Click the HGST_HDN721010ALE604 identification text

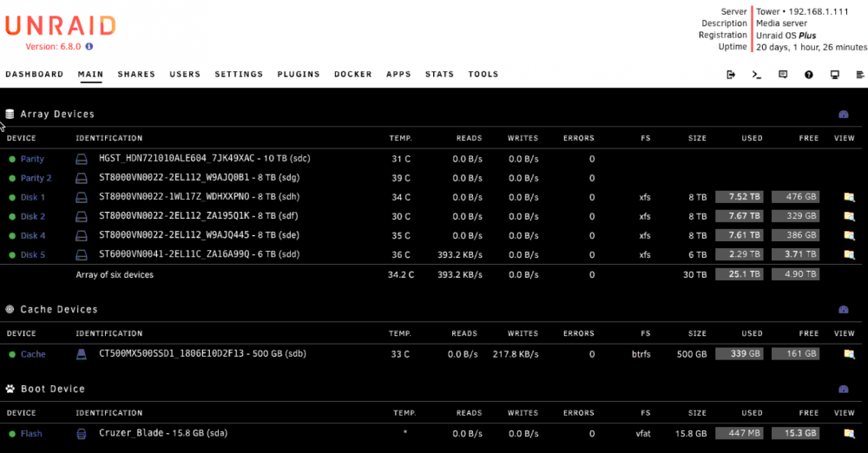(x=204, y=159)
